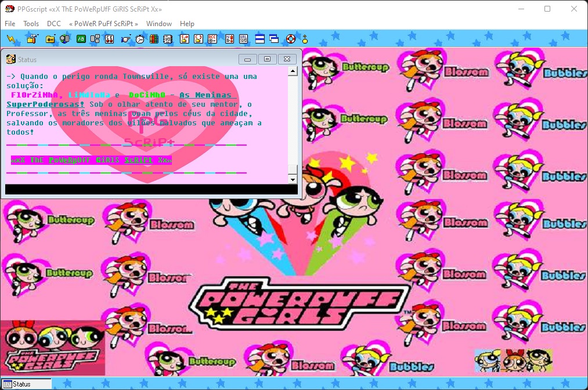Open the Online Timer clock icon
The width and height of the screenshot is (588, 390).
tap(140, 39)
